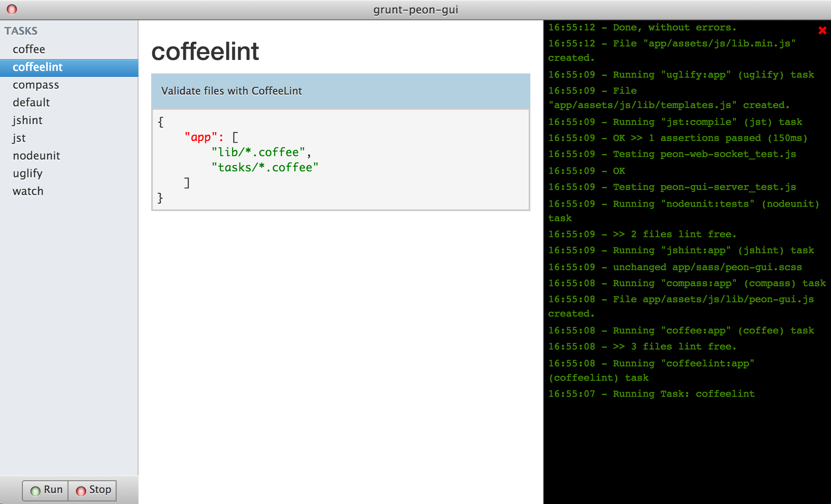Clear the console log with red X

click(822, 30)
